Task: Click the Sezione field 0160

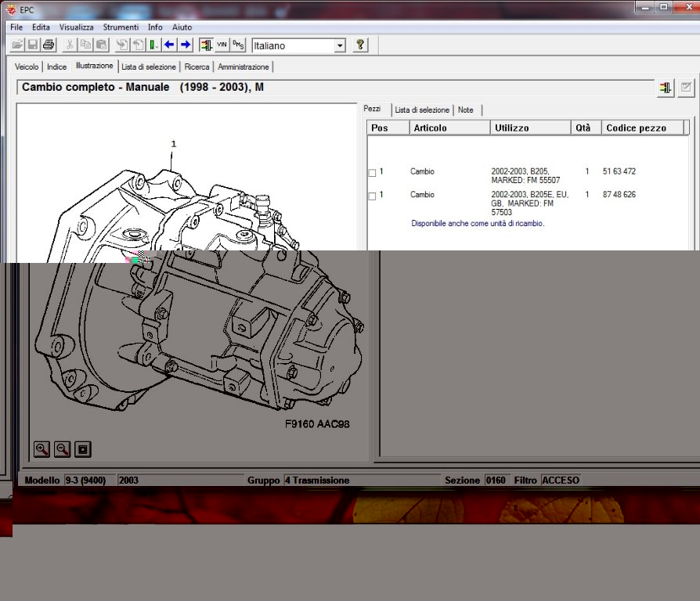Action: click(x=497, y=480)
